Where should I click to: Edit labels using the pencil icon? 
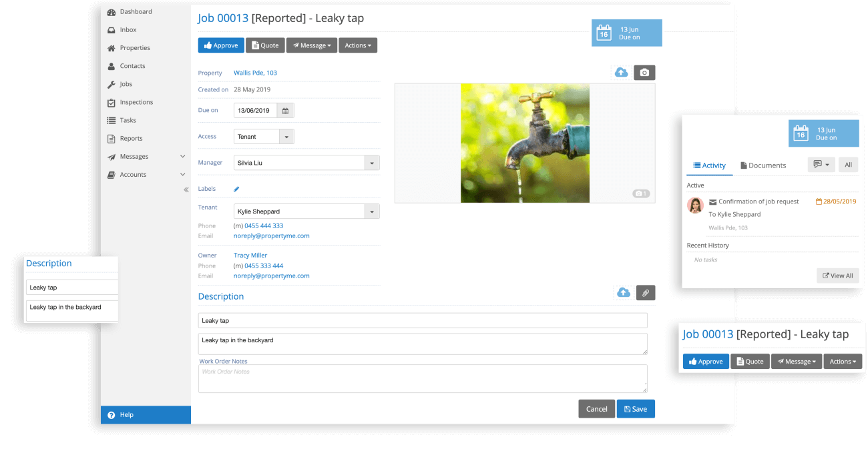pyautogui.click(x=236, y=189)
